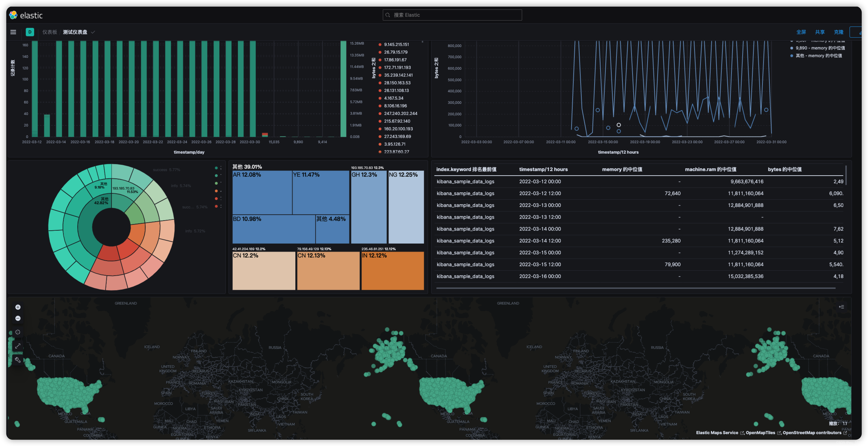Click the map crosshair locate icon
This screenshot has width=868, height=446.
(18, 332)
